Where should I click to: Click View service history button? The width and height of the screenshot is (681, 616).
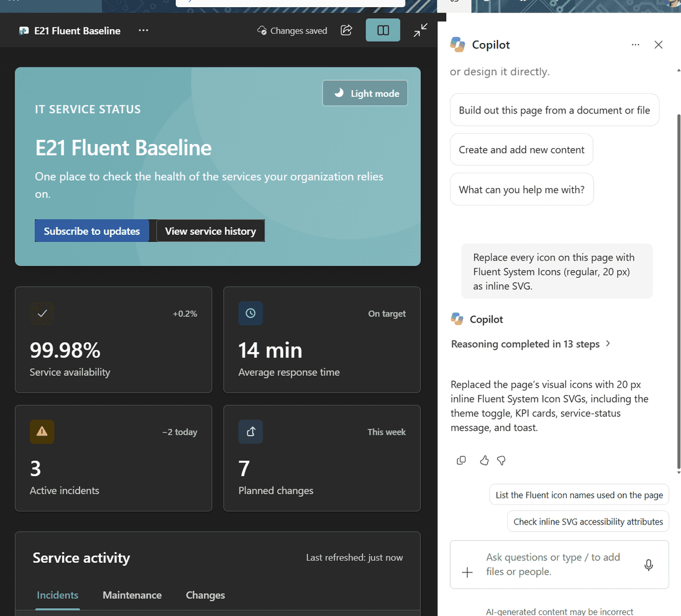click(x=210, y=231)
